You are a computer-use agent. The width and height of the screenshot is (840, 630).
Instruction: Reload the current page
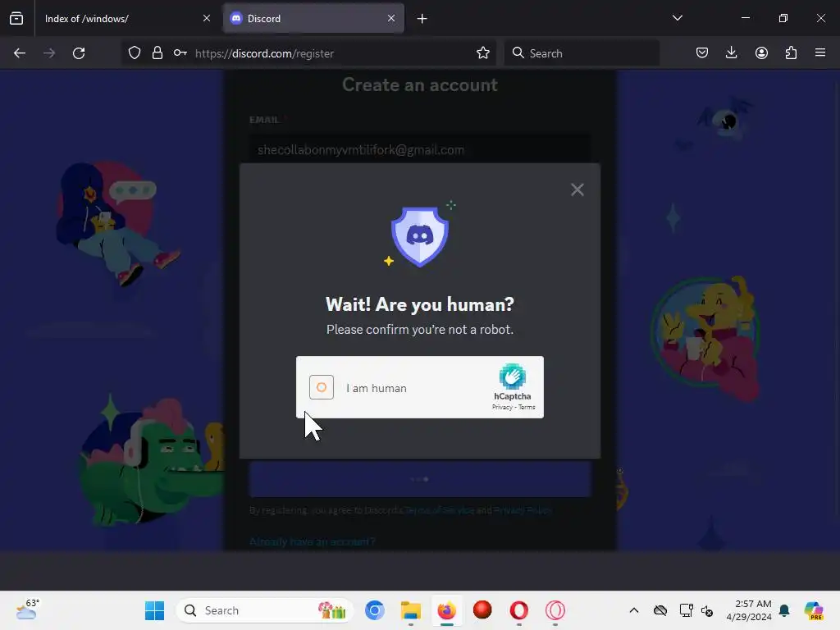coord(79,53)
